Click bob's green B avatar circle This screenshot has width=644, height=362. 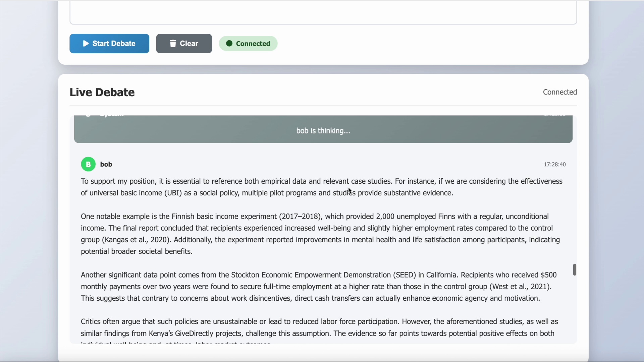click(x=88, y=164)
